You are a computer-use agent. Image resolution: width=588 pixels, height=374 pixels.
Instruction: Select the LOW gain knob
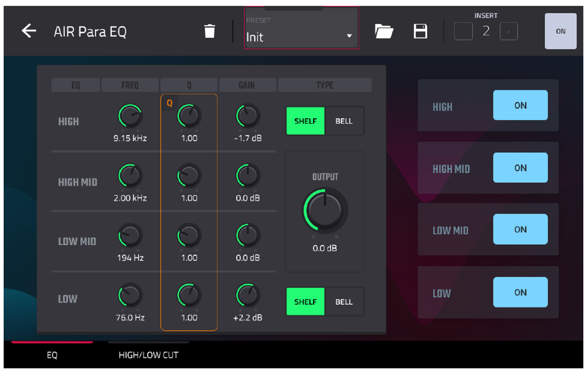tap(248, 295)
